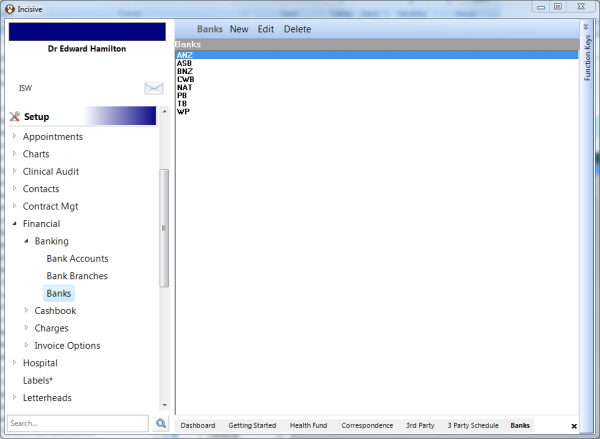
Task: Expand the Cashbook node
Action: 26,310
